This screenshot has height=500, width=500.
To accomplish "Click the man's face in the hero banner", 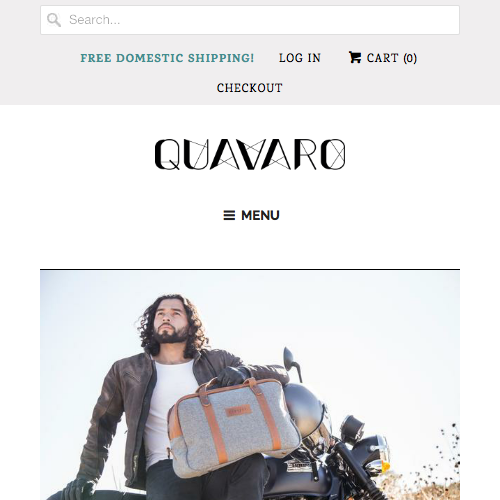I will click(x=171, y=323).
